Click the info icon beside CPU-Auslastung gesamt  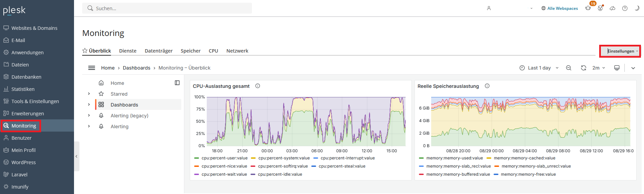[258, 86]
